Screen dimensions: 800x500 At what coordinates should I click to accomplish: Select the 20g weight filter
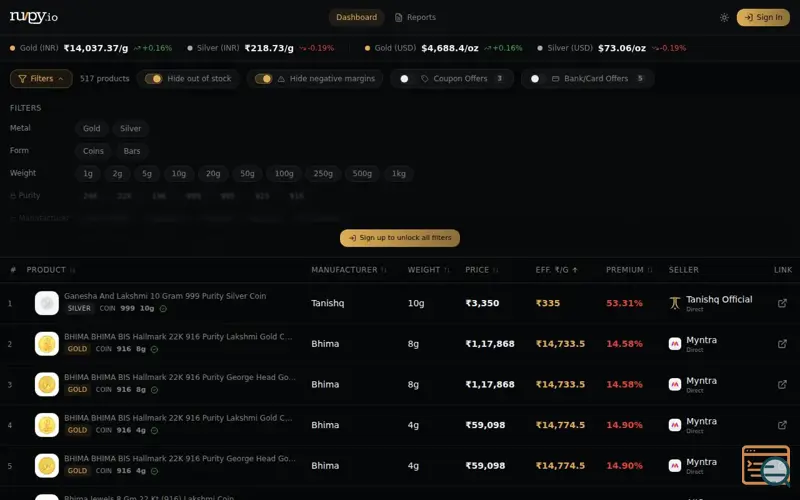(x=213, y=173)
